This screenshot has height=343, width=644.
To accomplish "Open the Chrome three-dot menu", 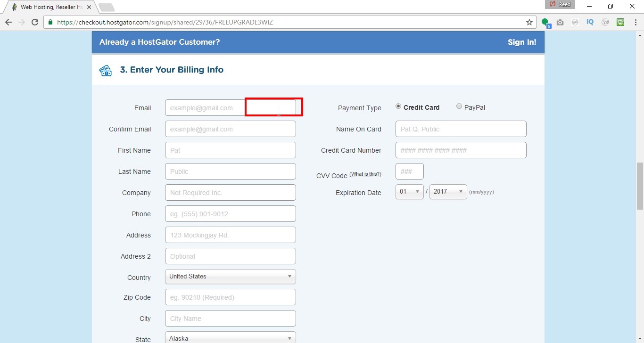I will [x=635, y=22].
